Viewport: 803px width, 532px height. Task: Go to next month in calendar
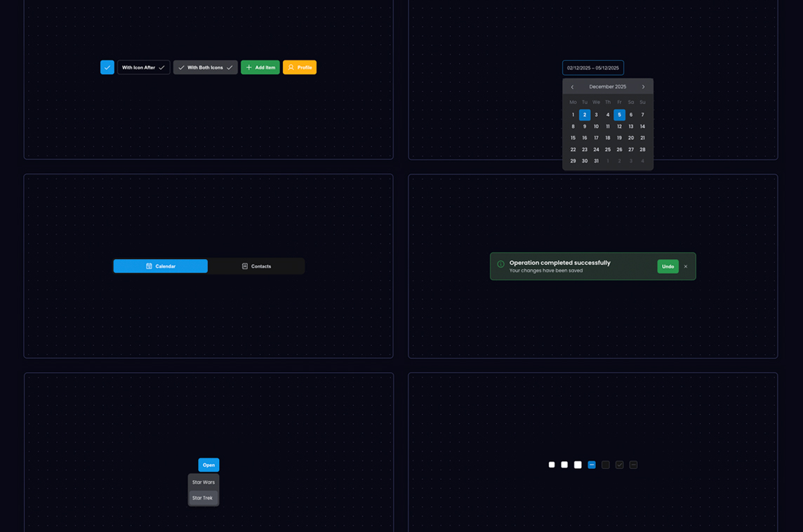click(x=643, y=87)
